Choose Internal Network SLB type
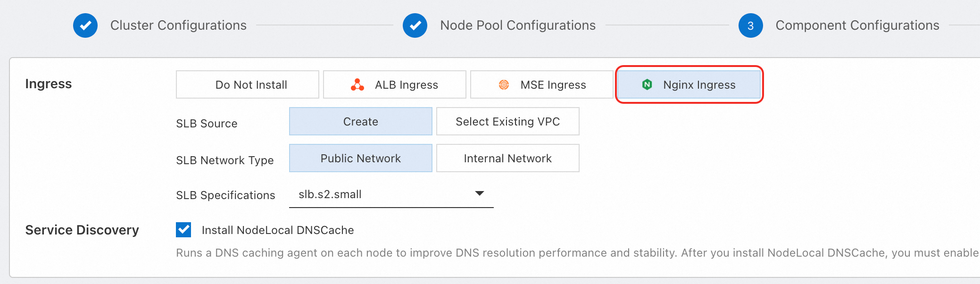Image resolution: width=980 pixels, height=284 pixels. [x=507, y=159]
